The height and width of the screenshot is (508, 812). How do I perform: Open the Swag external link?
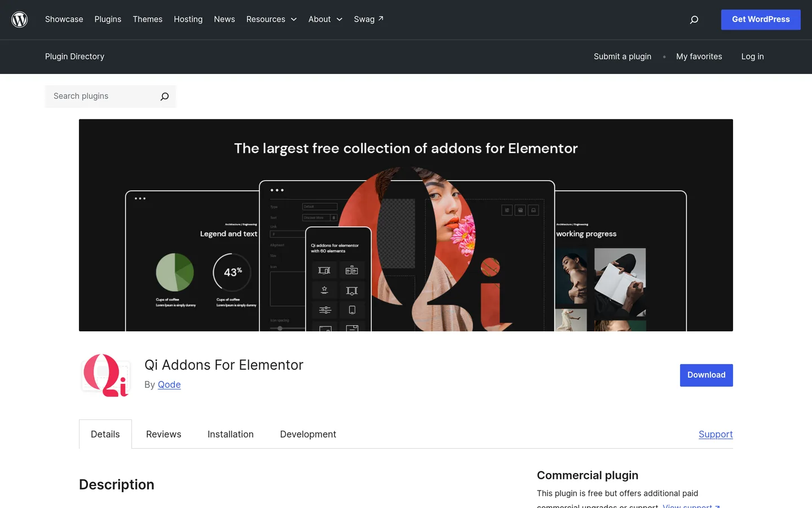pos(369,19)
